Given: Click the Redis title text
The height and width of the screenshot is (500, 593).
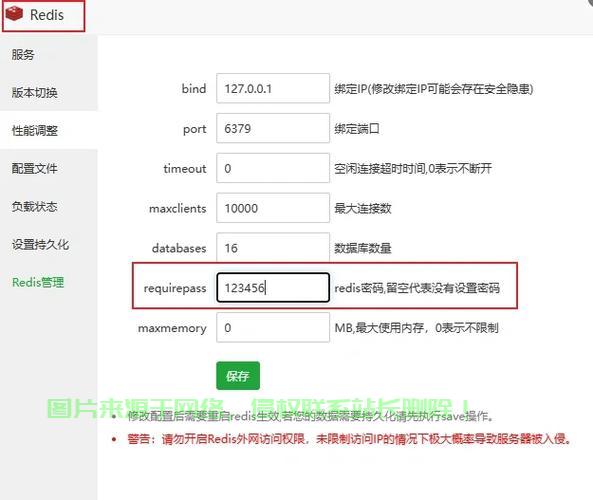Looking at the screenshot, I should [47, 15].
